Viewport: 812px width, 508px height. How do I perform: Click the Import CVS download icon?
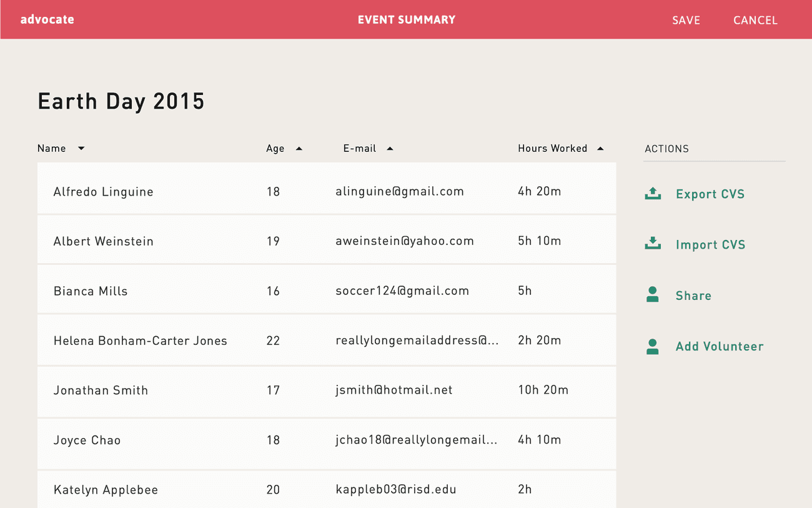[653, 244]
